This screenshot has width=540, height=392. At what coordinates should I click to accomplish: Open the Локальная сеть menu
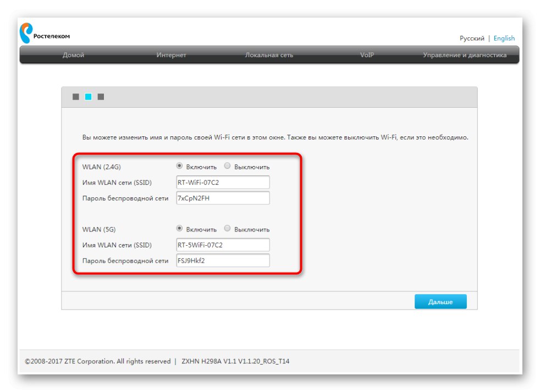point(269,55)
